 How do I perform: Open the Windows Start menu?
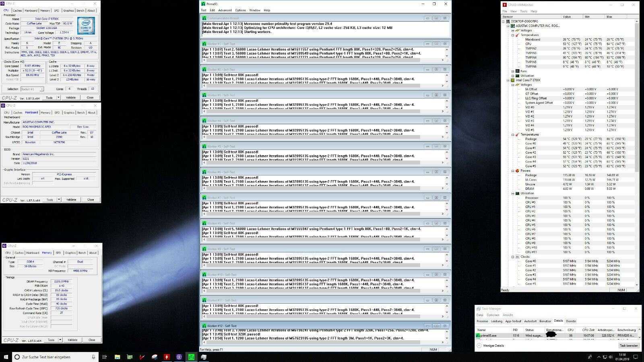click(6, 357)
